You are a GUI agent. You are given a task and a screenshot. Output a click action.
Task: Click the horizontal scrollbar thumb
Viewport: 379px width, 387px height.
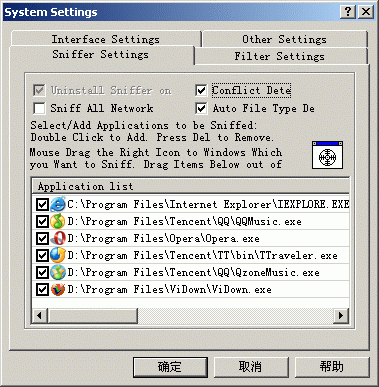92,315
